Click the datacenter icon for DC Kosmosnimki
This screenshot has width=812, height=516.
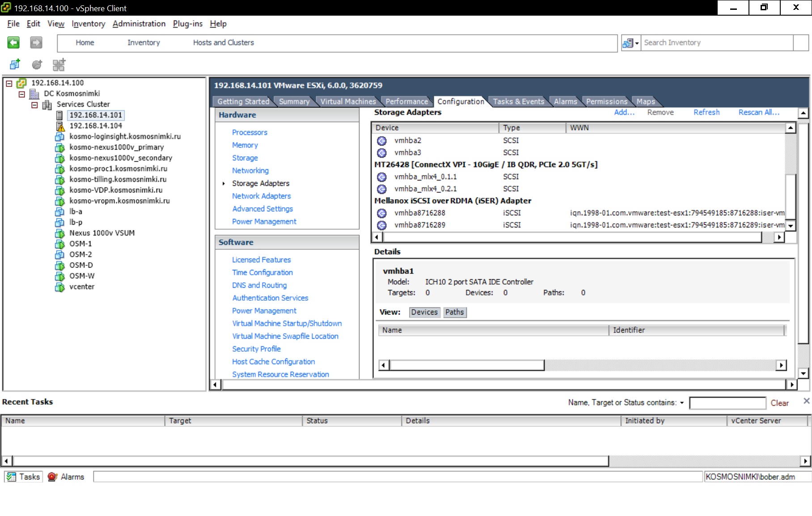34,94
